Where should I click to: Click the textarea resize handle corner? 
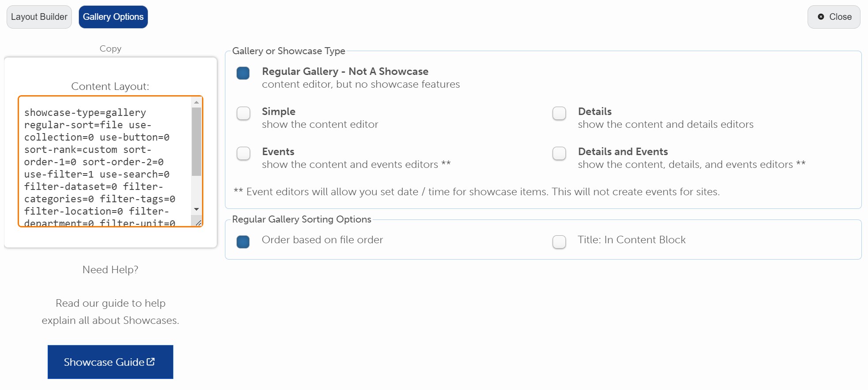click(198, 223)
